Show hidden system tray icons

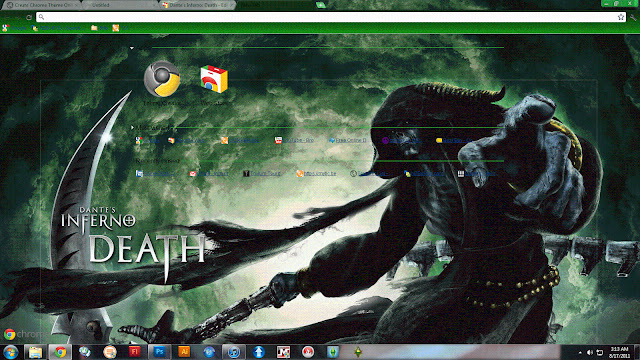coord(580,352)
